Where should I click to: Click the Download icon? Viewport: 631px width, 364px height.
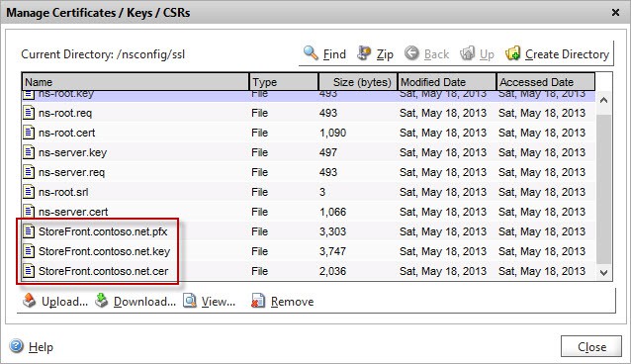[102, 301]
